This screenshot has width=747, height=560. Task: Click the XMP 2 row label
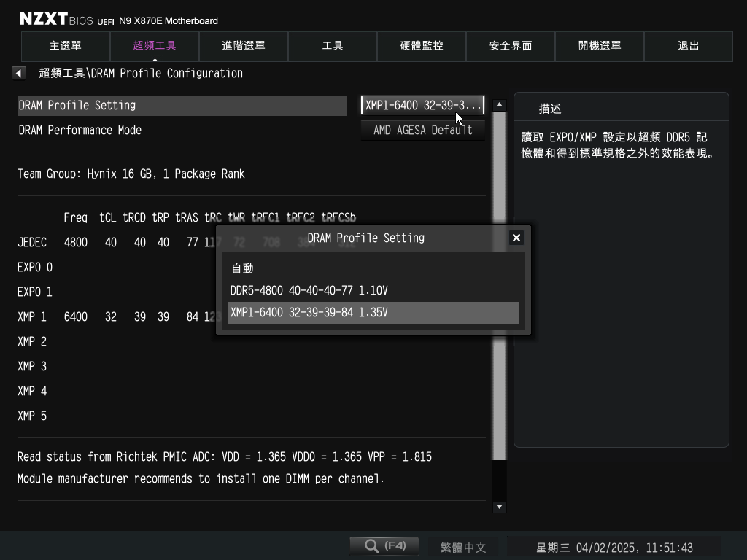32,341
